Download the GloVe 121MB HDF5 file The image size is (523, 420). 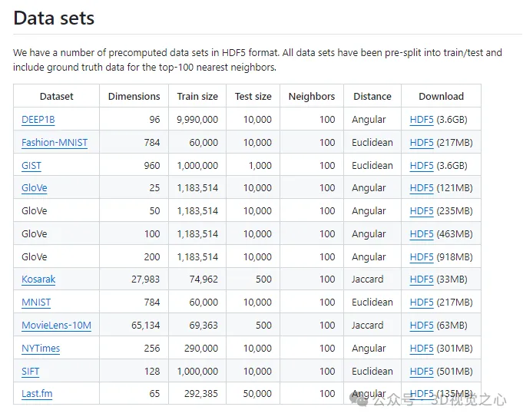coord(422,188)
